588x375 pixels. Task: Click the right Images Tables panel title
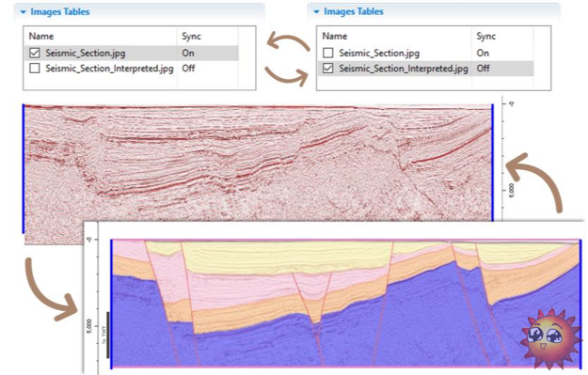354,11
